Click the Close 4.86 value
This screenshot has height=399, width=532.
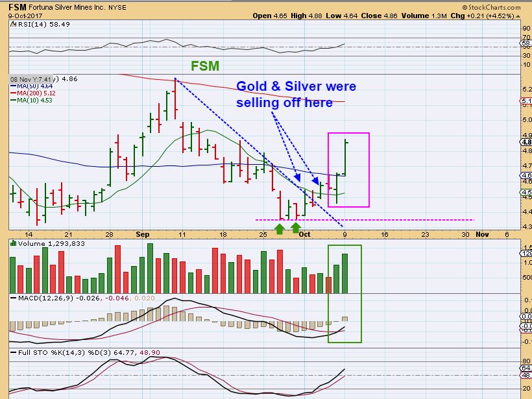379,16
